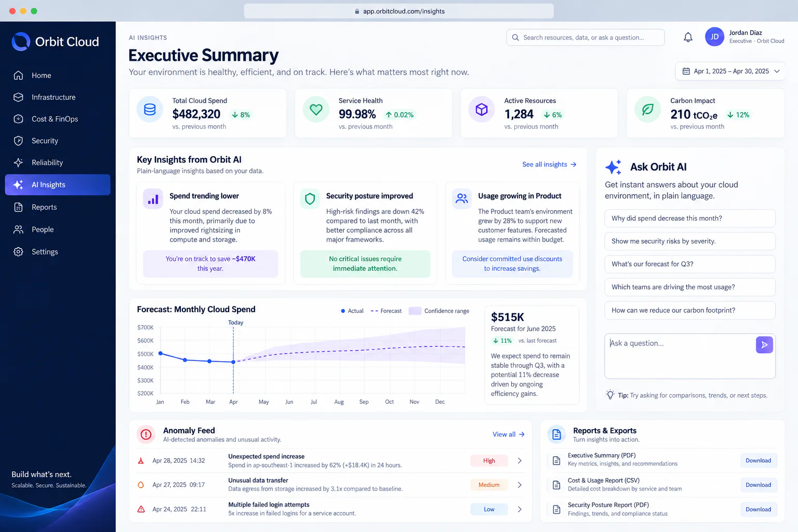Click the Spend trending lower chart icon
The width and height of the screenshot is (798, 532).
pyautogui.click(x=153, y=199)
